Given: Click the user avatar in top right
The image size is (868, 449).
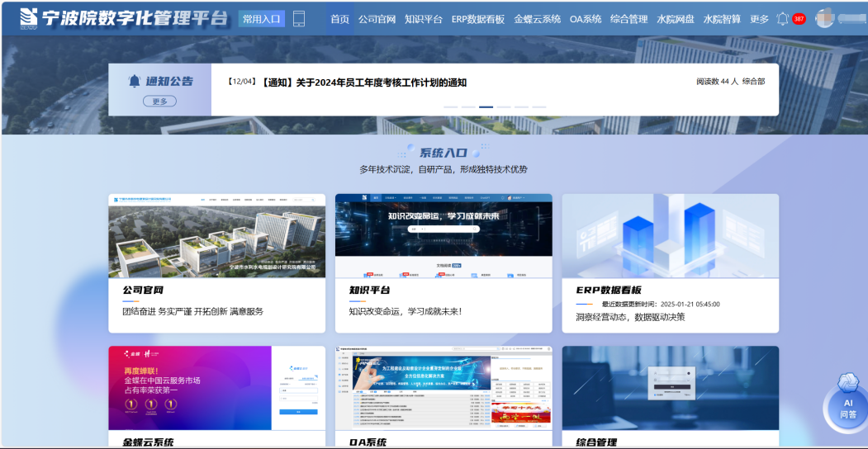Looking at the screenshot, I should 824,18.
